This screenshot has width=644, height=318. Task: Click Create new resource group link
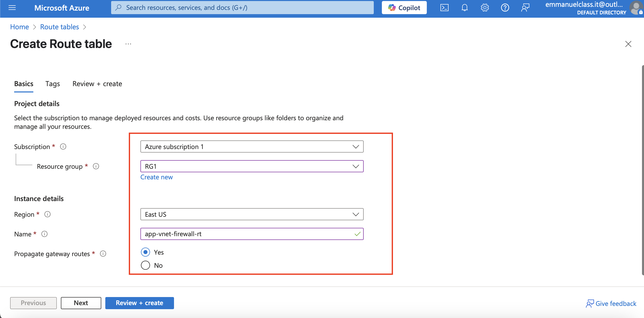[x=157, y=177]
